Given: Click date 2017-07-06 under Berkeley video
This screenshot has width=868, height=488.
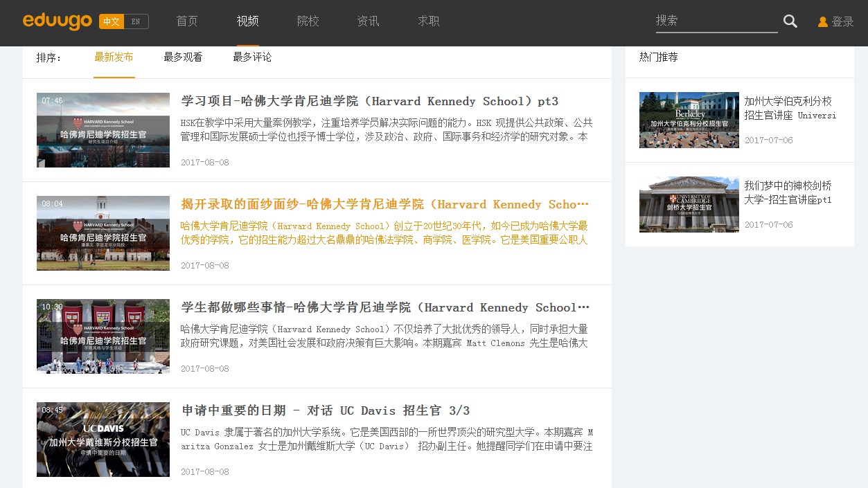Looking at the screenshot, I should tap(769, 141).
